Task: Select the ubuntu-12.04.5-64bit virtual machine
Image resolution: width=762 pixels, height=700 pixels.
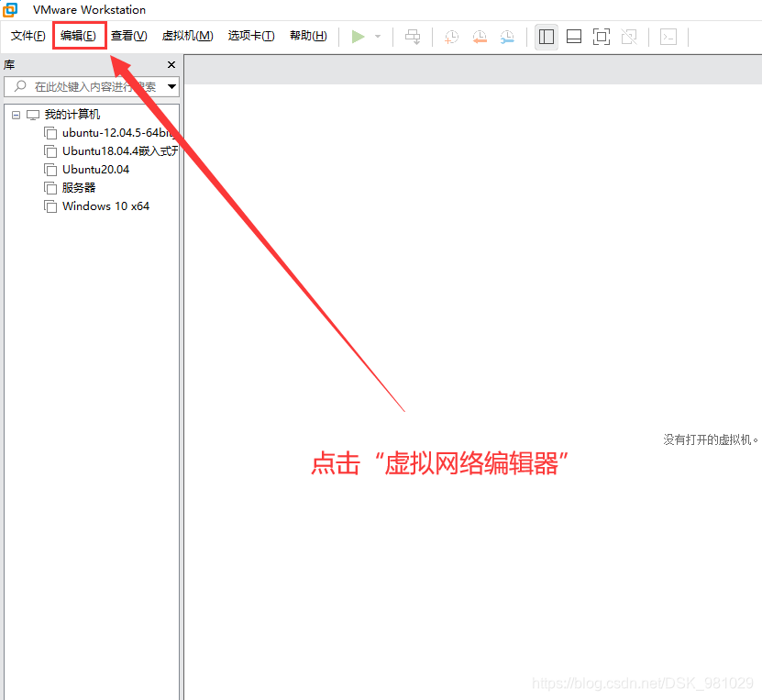Action: (118, 133)
